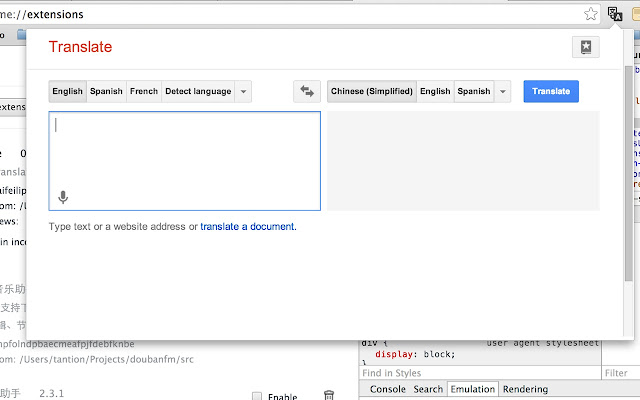Viewport: 640px width, 400px height.
Task: Switch to DevTools Emulation tab
Action: coord(473,389)
